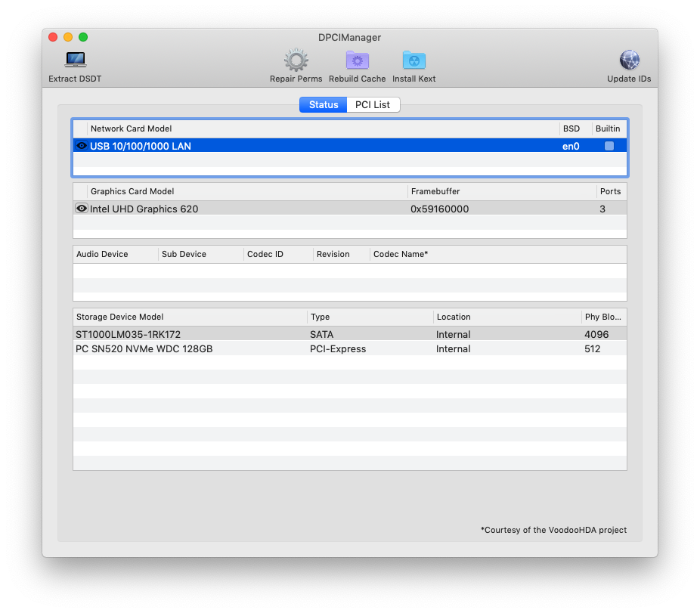The width and height of the screenshot is (700, 613).
Task: Click the Graphics Card Model column header
Action: pos(247,191)
